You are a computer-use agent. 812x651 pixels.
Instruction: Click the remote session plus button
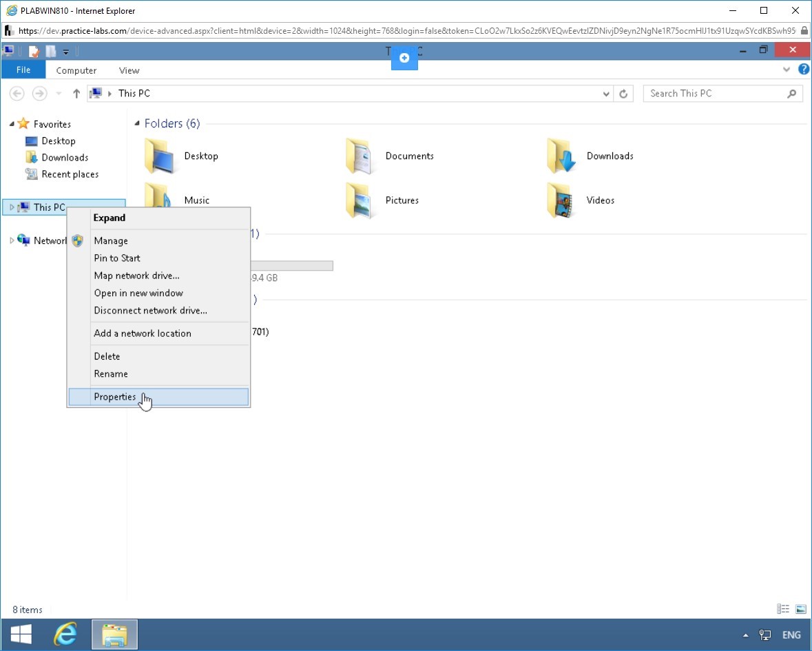click(404, 57)
